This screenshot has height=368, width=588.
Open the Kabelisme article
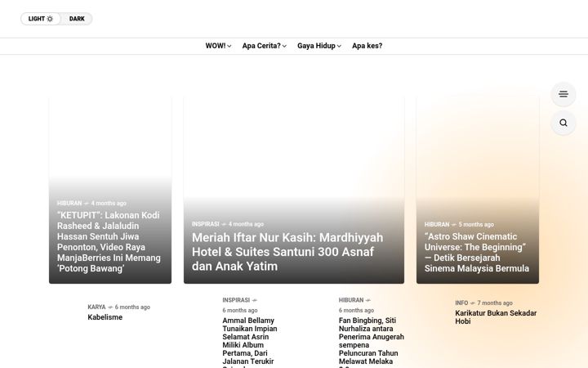pos(105,317)
